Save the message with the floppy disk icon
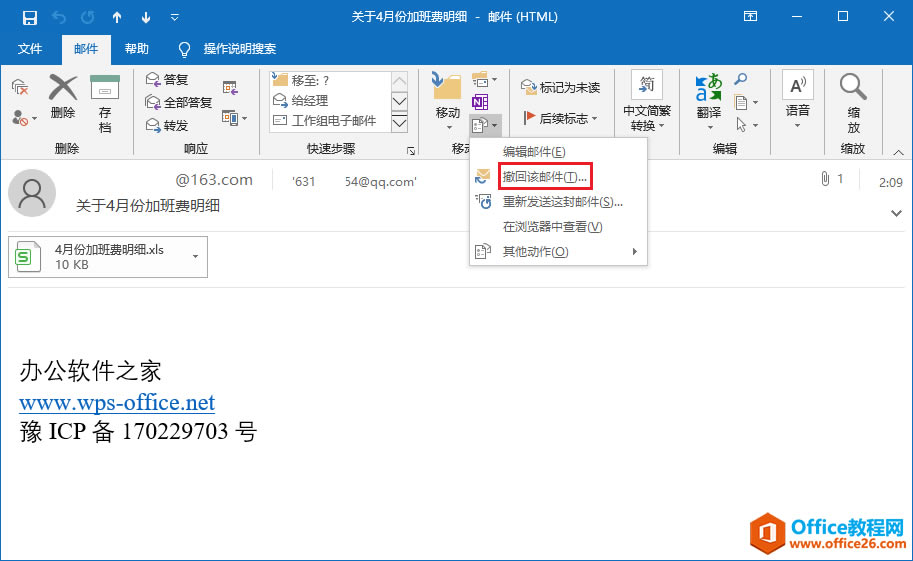 pos(30,17)
